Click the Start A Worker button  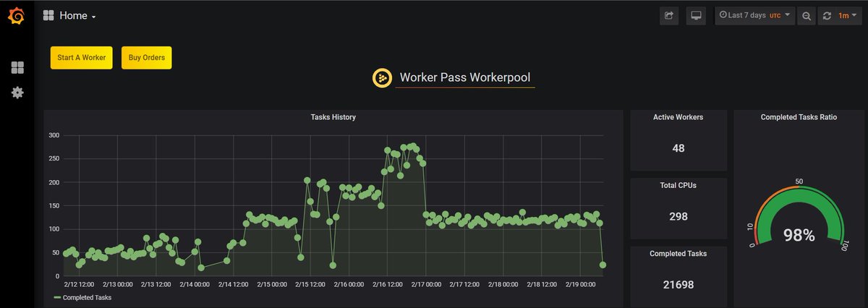click(x=82, y=57)
